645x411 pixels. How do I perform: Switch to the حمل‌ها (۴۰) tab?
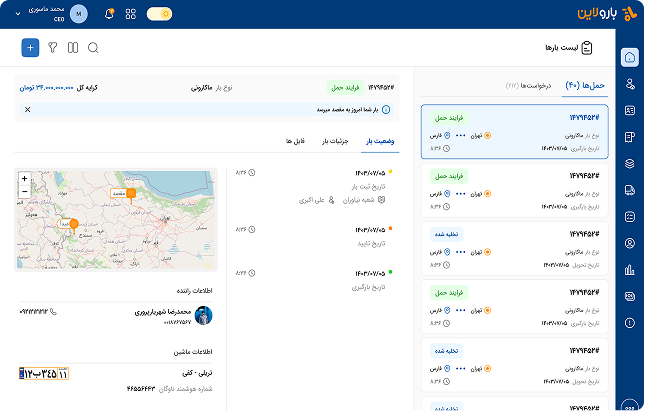pyautogui.click(x=585, y=86)
